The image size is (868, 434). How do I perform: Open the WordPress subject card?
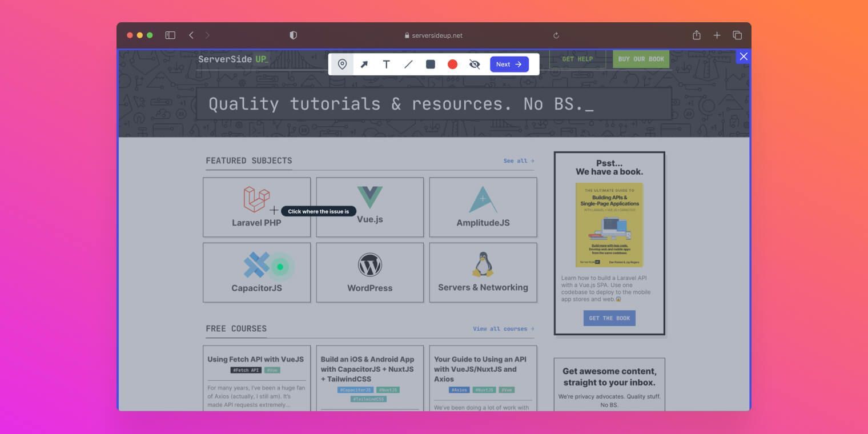point(370,272)
